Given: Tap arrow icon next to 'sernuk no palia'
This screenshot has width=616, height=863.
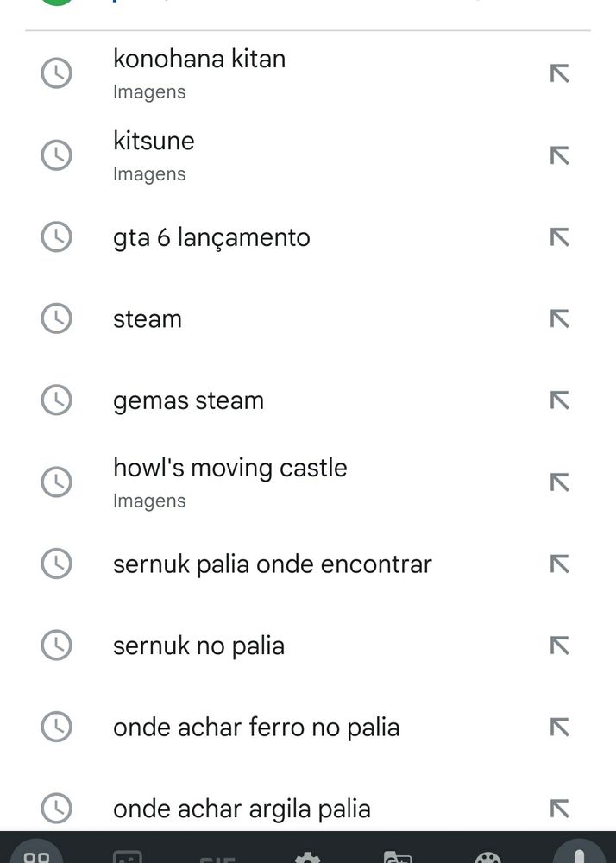Looking at the screenshot, I should point(559,645).
